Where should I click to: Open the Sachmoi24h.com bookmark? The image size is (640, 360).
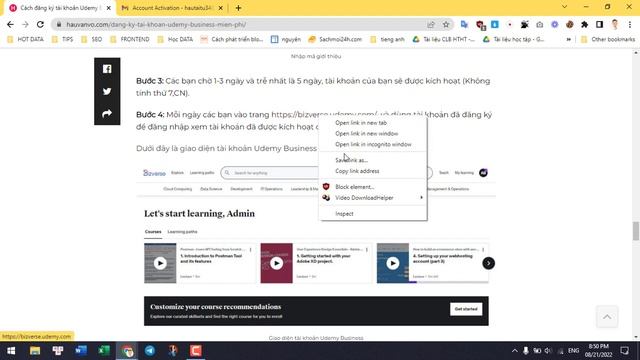(335, 40)
